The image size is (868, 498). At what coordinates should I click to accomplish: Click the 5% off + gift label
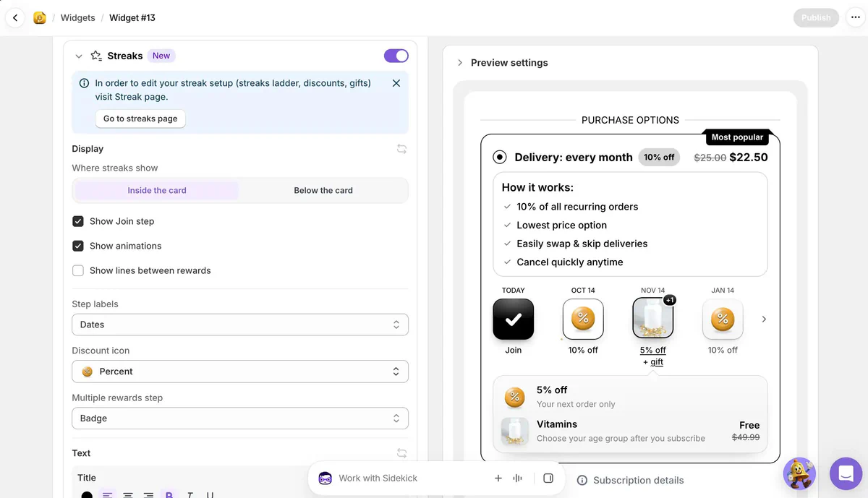coord(653,356)
